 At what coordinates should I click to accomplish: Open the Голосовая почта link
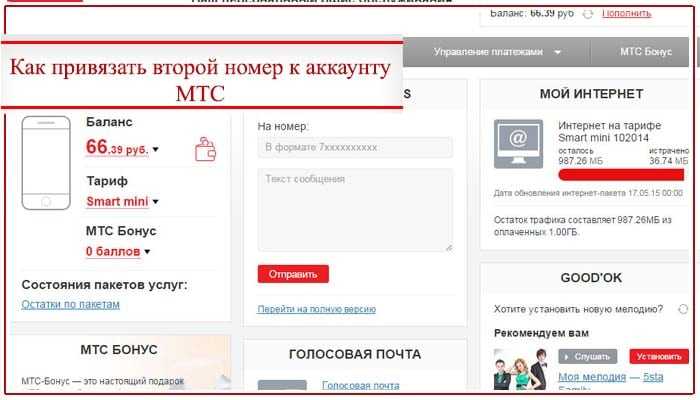click(361, 385)
